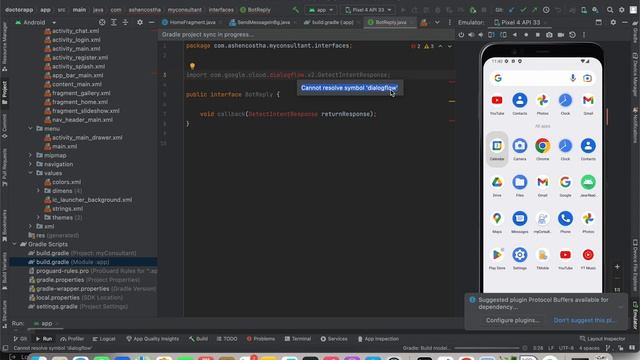Click Git update project arrow icon
Screen dimensions: 640x360
(x=511, y=10)
